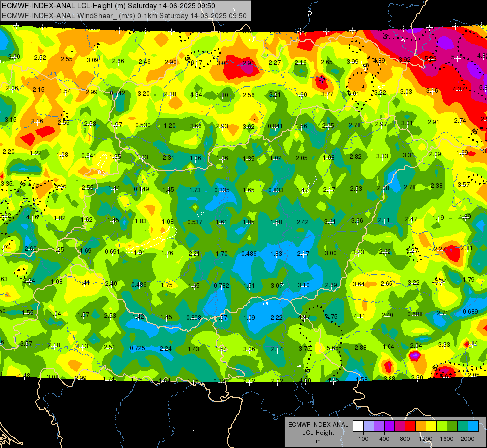Click the grid value 1.89

pyautogui.click(x=465, y=217)
